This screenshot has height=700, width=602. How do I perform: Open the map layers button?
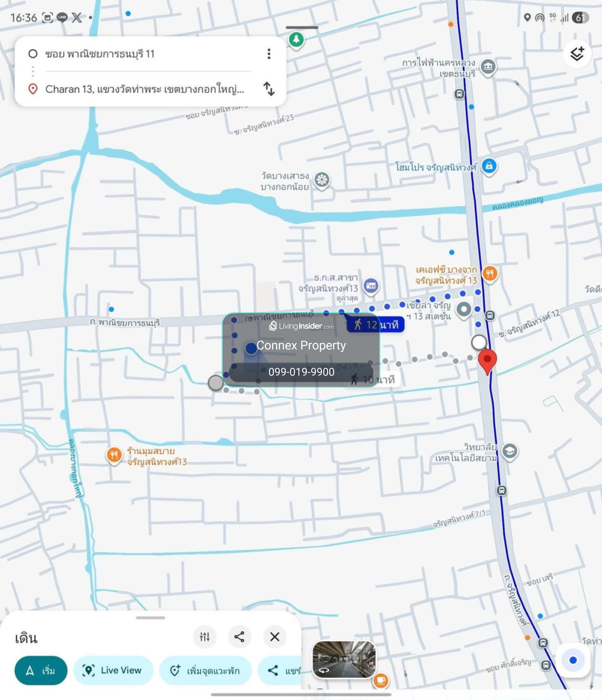[x=577, y=54]
